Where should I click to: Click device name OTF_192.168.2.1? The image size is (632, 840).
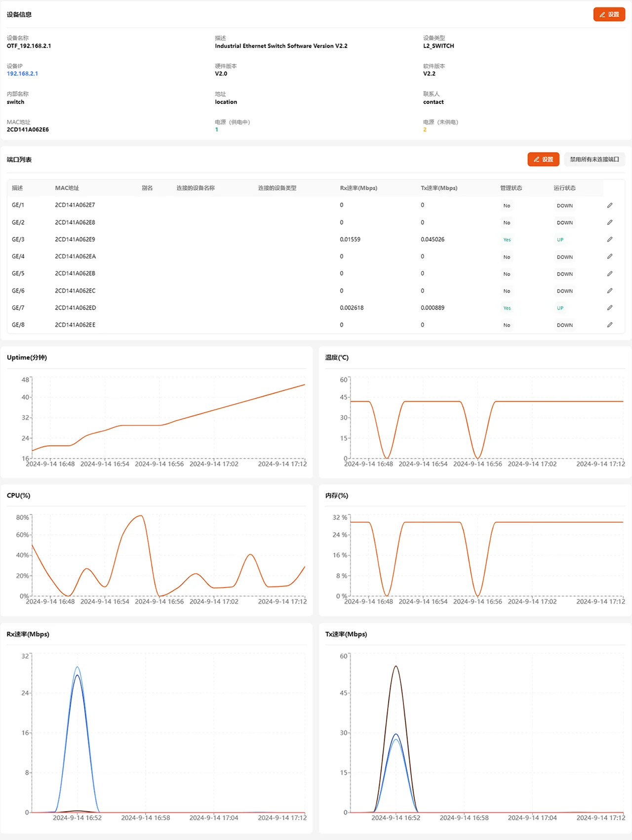[29, 46]
